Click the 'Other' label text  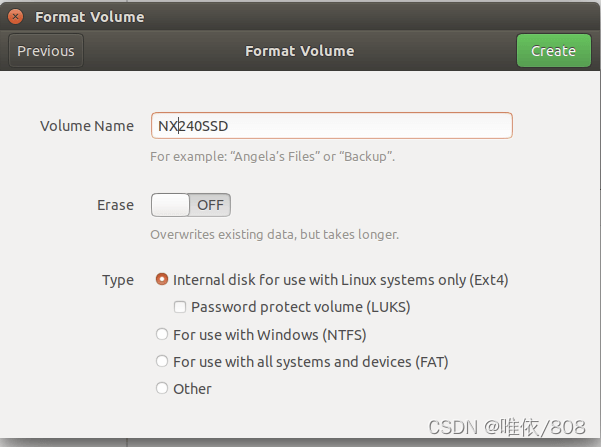(192, 389)
